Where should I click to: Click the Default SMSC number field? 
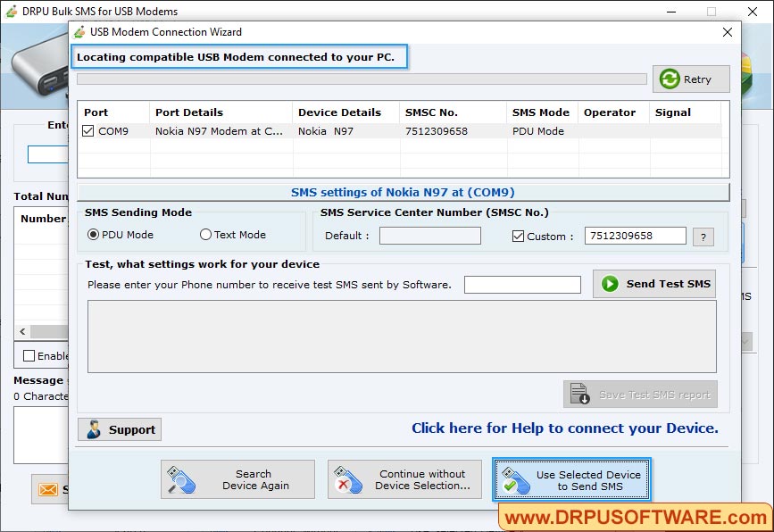[x=430, y=236]
